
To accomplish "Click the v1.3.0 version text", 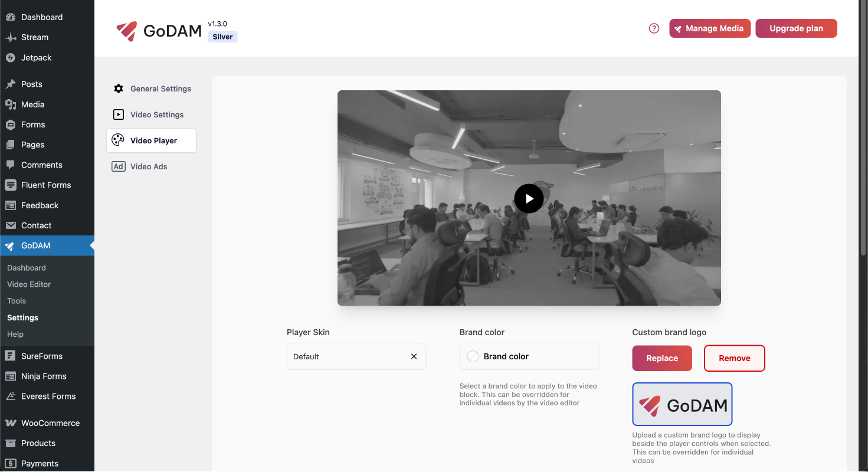I will (217, 24).
